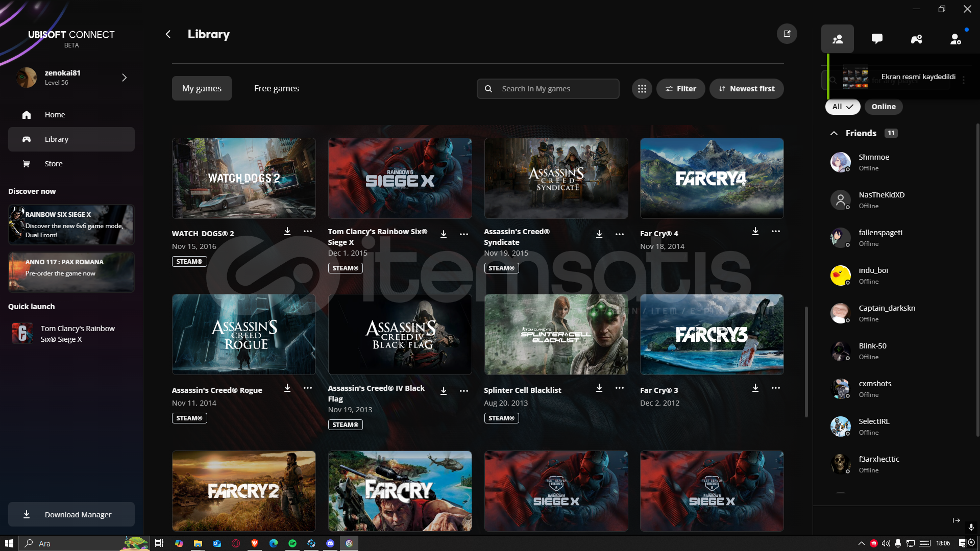Switch to the My games tab
The height and width of the screenshot is (551, 980).
pyautogui.click(x=202, y=88)
